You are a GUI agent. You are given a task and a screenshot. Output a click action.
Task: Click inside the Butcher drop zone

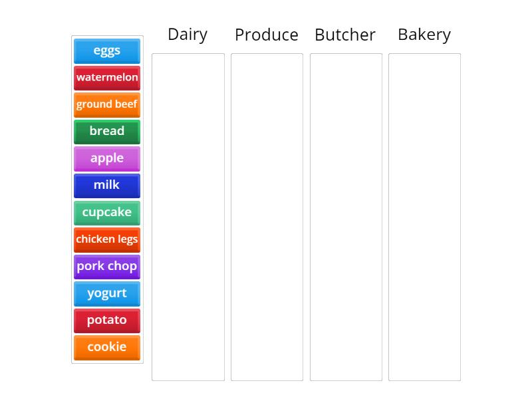(x=345, y=216)
